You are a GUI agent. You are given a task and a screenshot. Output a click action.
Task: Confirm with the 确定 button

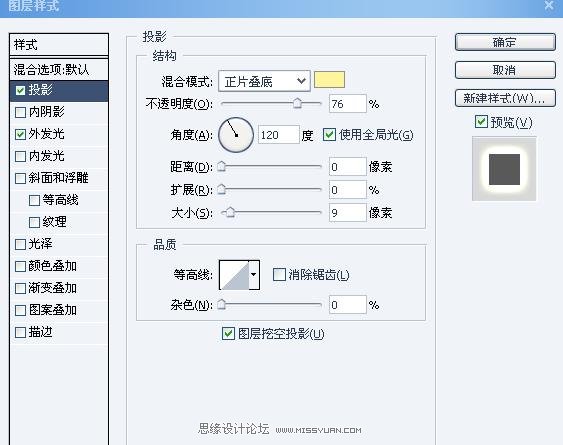click(x=505, y=42)
